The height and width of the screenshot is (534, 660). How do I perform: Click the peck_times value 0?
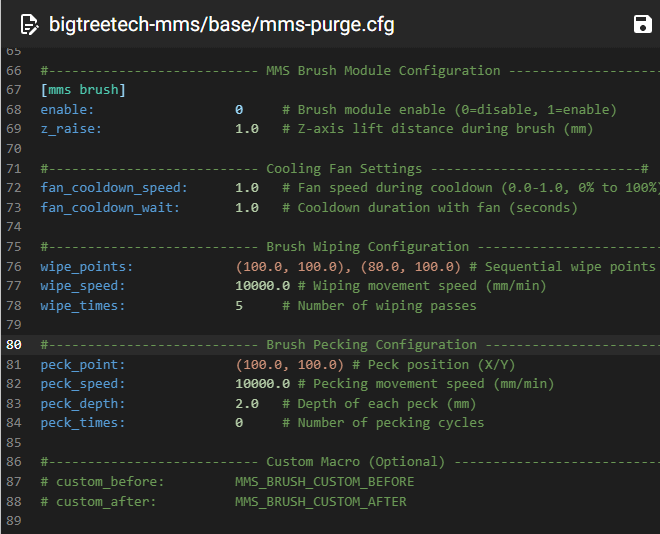[239, 423]
